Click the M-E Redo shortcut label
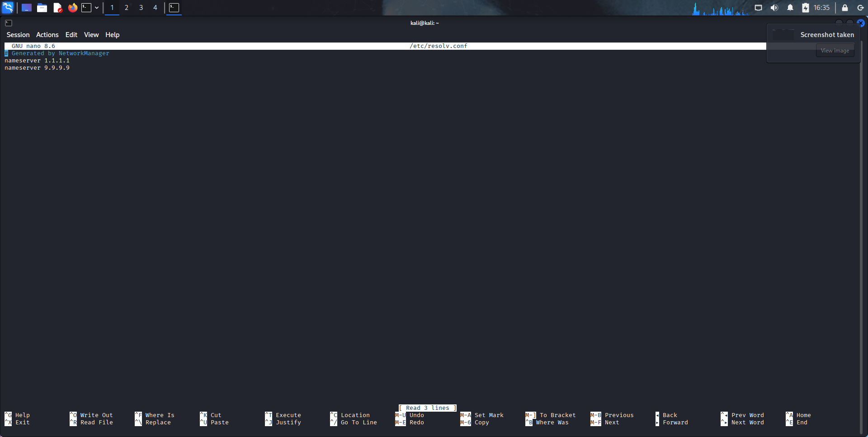The width and height of the screenshot is (868, 437). click(410, 423)
